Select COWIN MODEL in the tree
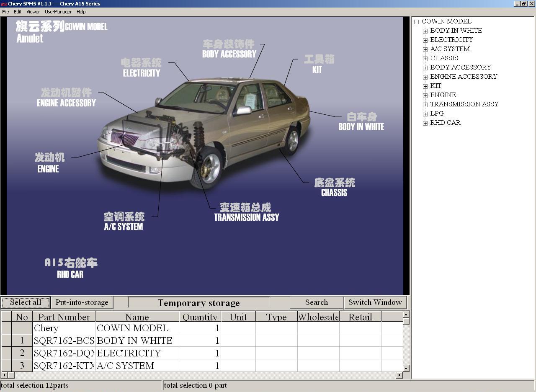Viewport: 536px width, 392px height. [446, 21]
